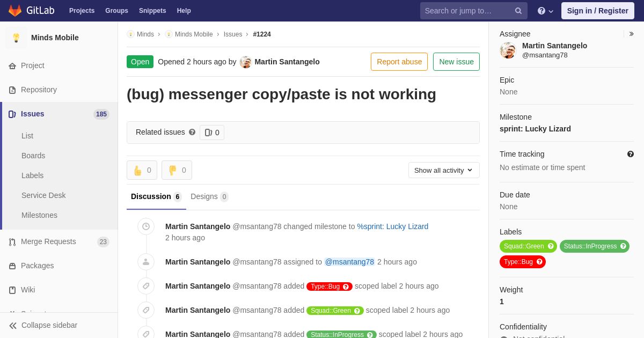Collapse the right sidebar with the double chevron
Viewport: 644px width, 338px height.
point(631,34)
